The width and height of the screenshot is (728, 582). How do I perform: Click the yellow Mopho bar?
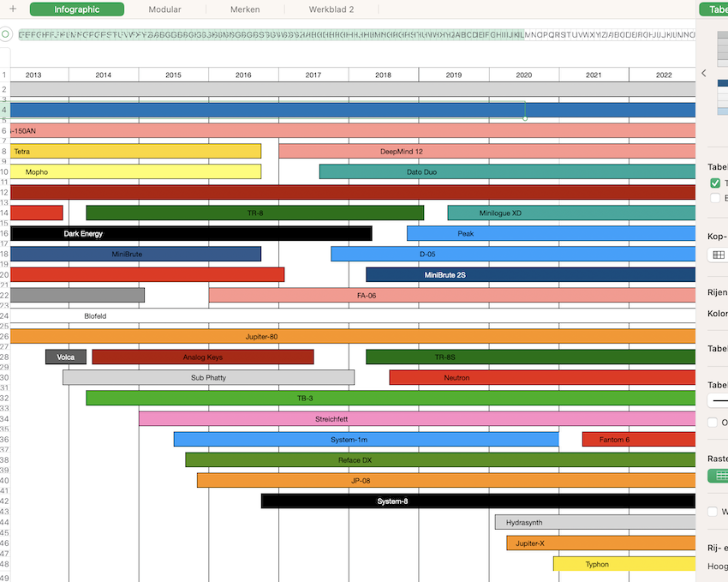pos(135,172)
